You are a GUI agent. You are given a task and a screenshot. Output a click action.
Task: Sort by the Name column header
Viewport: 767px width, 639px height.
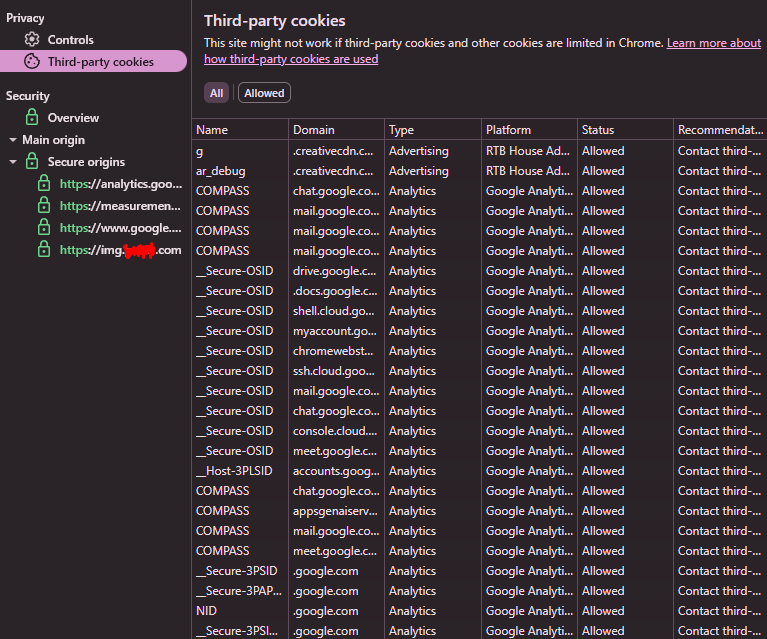[x=240, y=130]
